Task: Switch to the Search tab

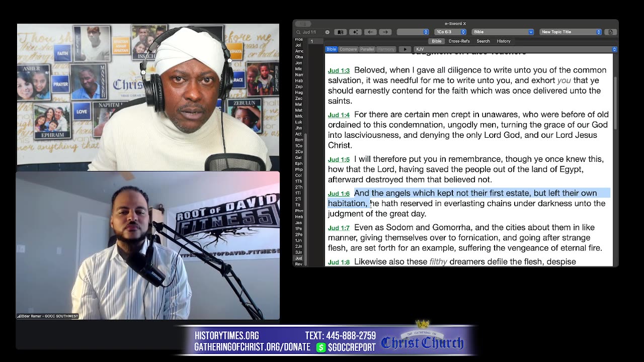Action: point(483,41)
